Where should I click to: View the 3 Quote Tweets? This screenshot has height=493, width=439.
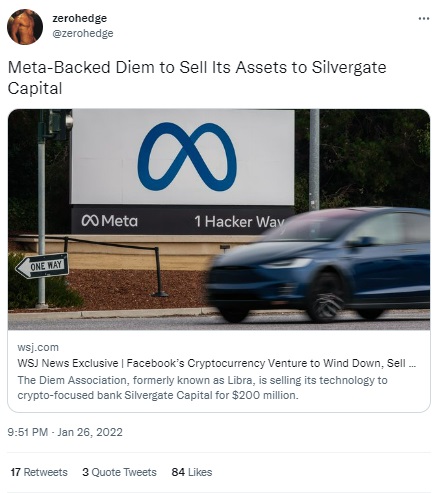[119, 472]
